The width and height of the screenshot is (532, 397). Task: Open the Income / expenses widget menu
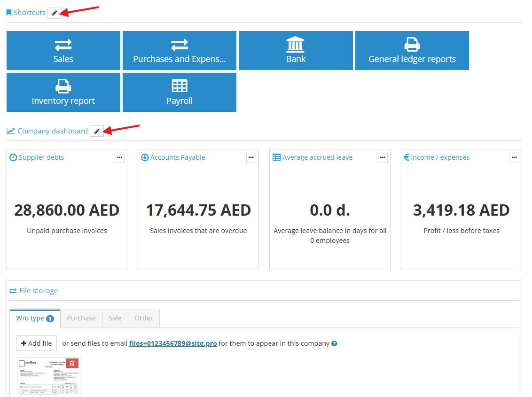pyautogui.click(x=514, y=157)
